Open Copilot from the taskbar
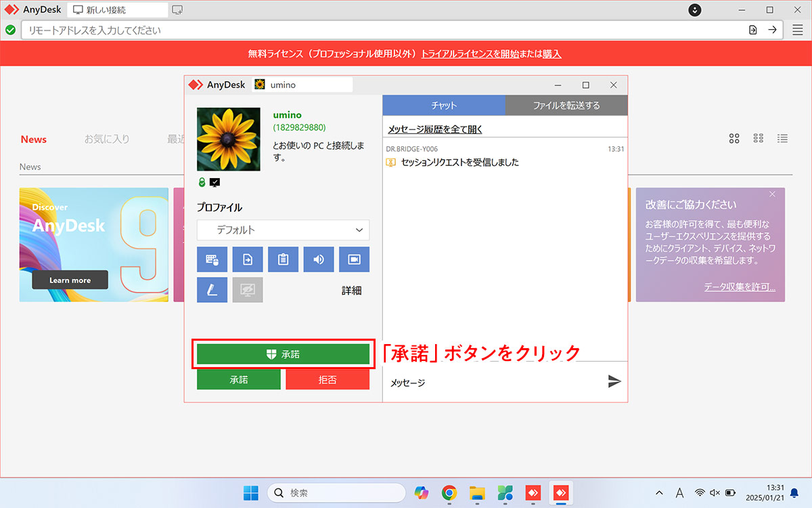This screenshot has width=812, height=508. (x=422, y=492)
